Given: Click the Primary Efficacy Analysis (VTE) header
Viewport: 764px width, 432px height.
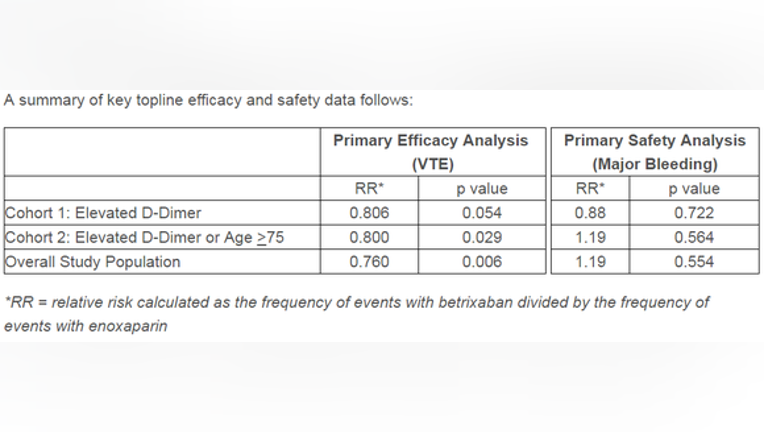Looking at the screenshot, I should click(433, 152).
